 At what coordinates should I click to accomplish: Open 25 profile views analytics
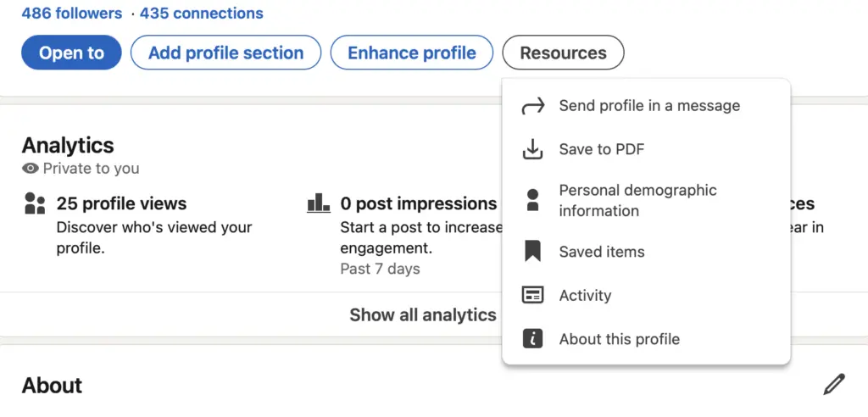click(x=122, y=203)
